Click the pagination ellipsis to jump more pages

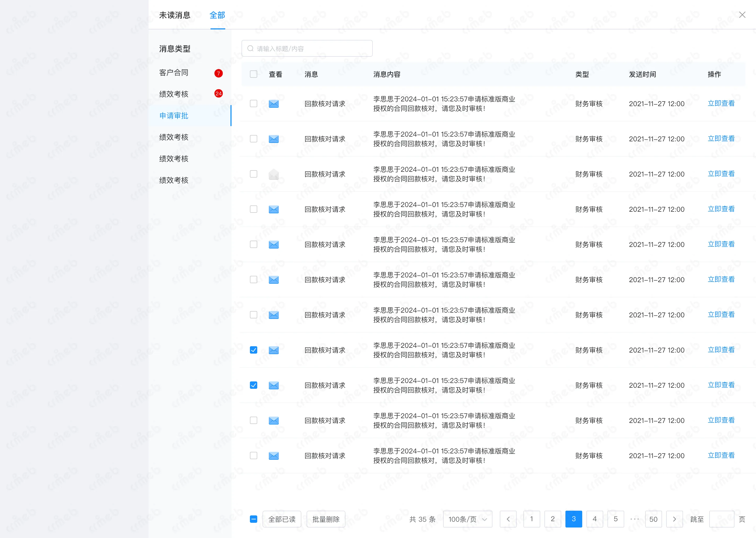pyautogui.click(x=634, y=519)
